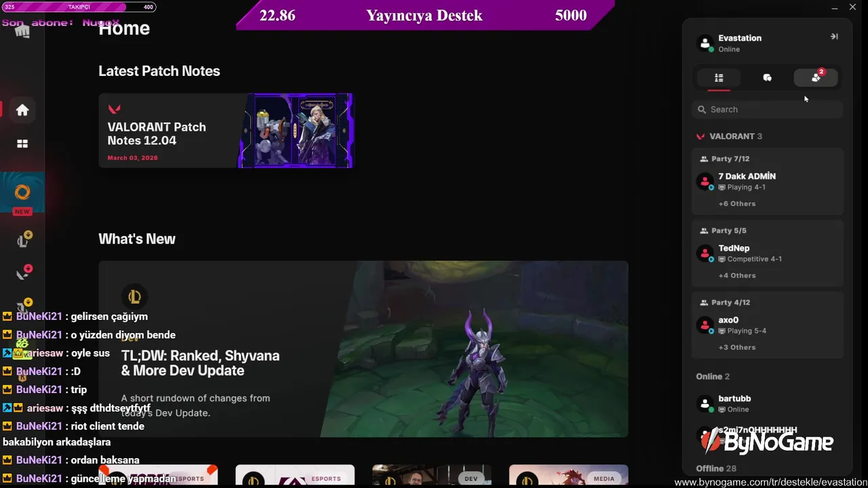Open the DEV news card

tap(431, 475)
